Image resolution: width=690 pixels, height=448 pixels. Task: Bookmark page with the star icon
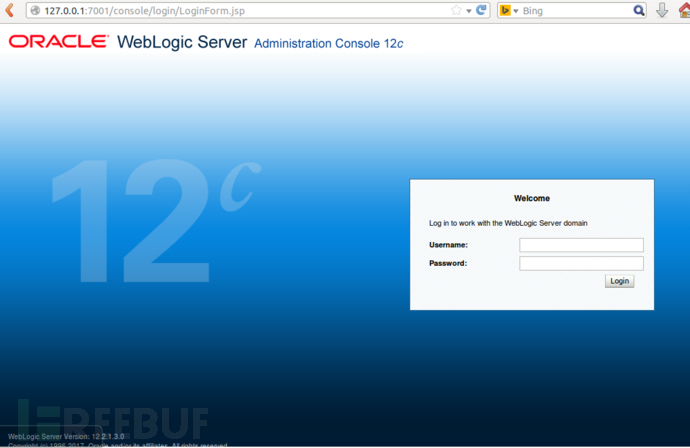coord(456,11)
